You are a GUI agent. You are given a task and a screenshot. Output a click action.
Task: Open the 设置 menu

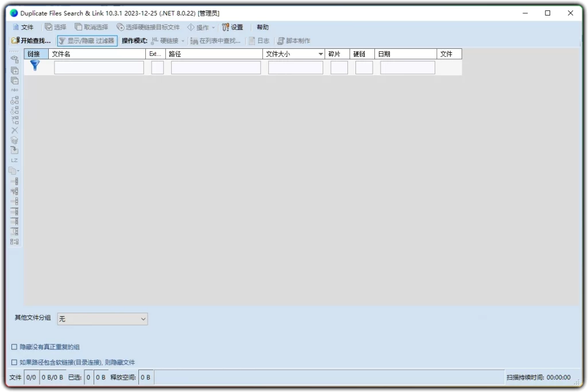click(233, 27)
